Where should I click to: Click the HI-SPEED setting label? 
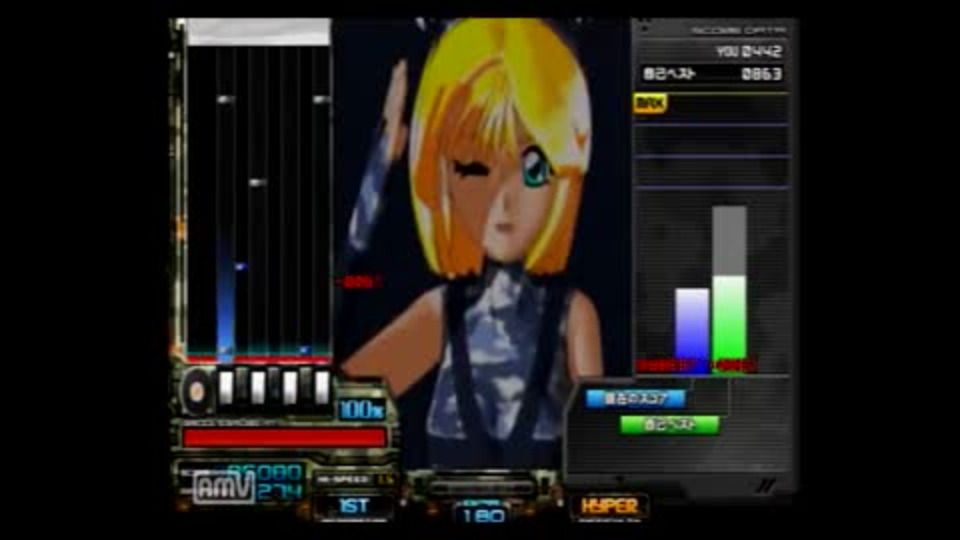tap(355, 480)
